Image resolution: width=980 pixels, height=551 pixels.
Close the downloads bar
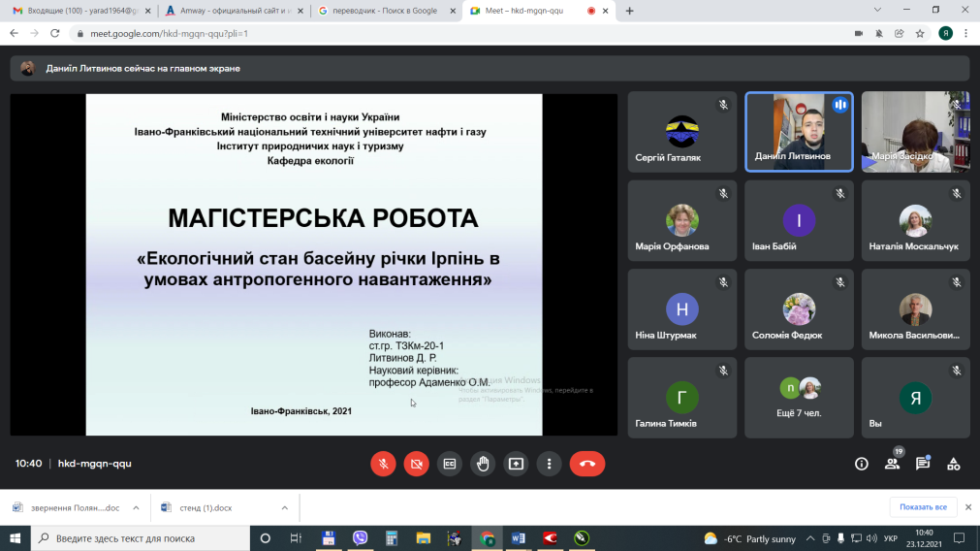(x=968, y=507)
